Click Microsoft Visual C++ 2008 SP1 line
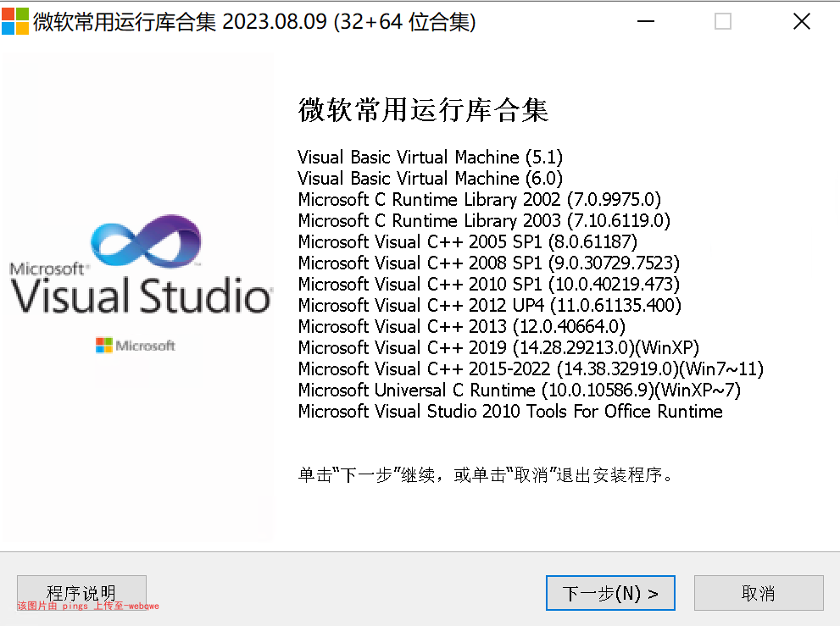The width and height of the screenshot is (840, 626). [x=488, y=263]
